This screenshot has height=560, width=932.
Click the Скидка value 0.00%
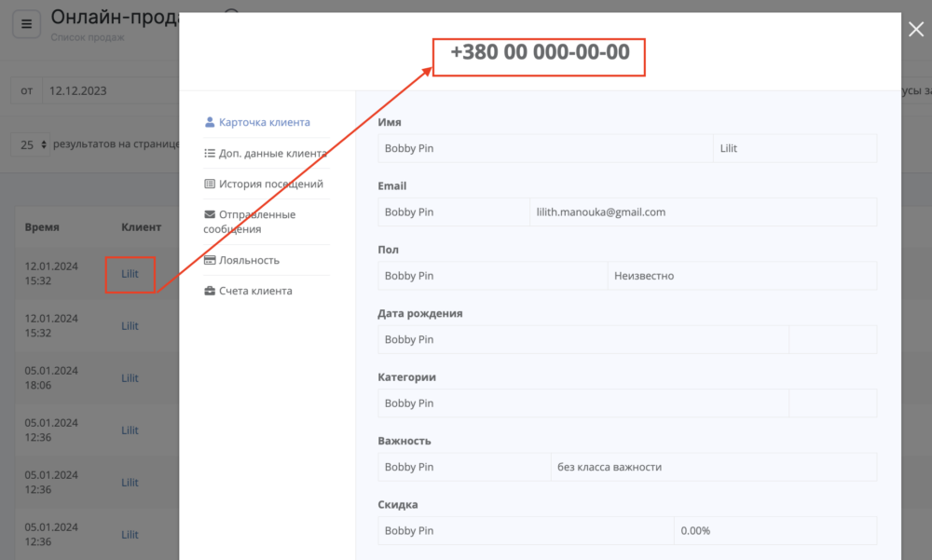[x=774, y=530]
